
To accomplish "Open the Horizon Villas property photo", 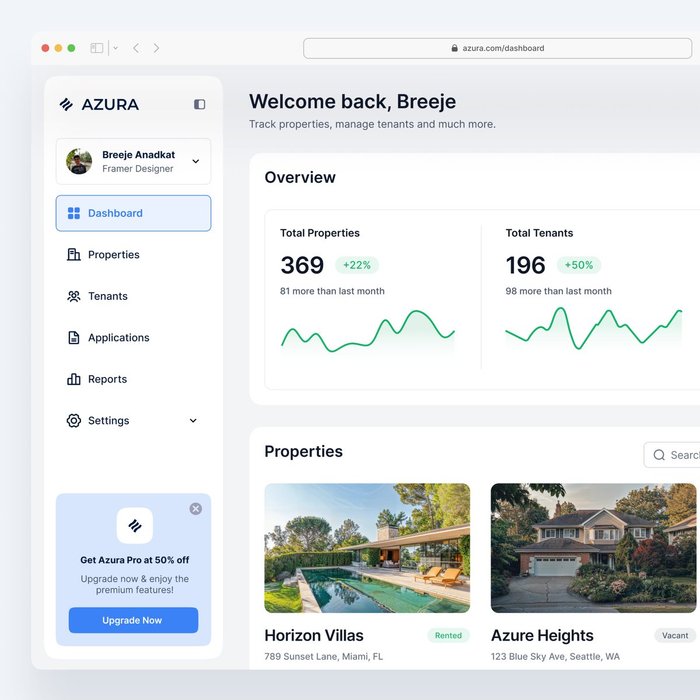I will [x=367, y=548].
